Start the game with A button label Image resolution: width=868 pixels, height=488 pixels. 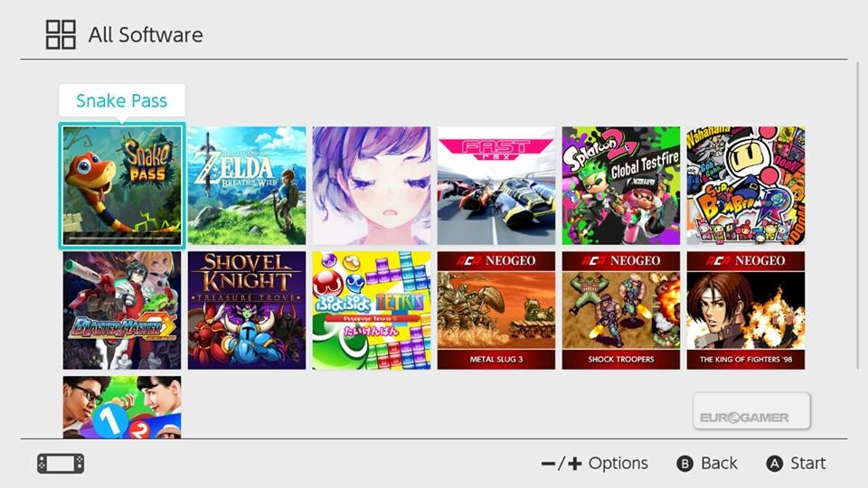pyautogui.click(x=796, y=463)
